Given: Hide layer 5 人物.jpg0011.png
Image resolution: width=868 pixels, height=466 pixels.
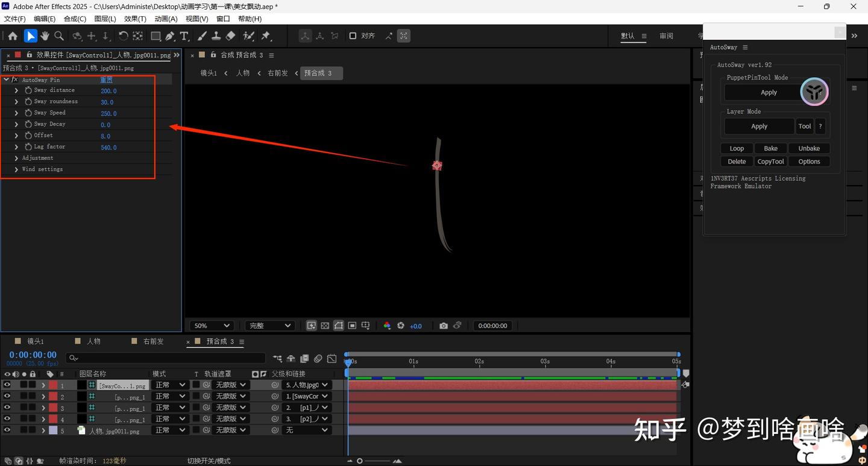Looking at the screenshot, I should click(7, 430).
